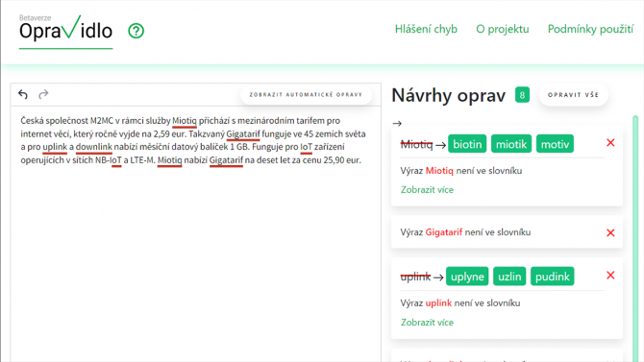Open Podmínky použití page
The height and width of the screenshot is (362, 644).
click(x=590, y=29)
